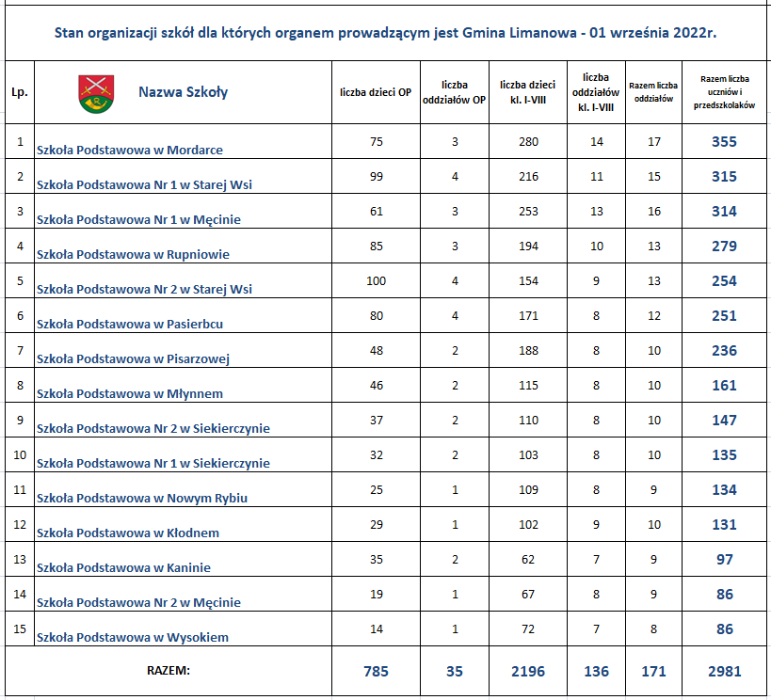This screenshot has width=771, height=700.
Task: Select Szkoła Podstawowa w Wysokiem
Action: click(132, 637)
